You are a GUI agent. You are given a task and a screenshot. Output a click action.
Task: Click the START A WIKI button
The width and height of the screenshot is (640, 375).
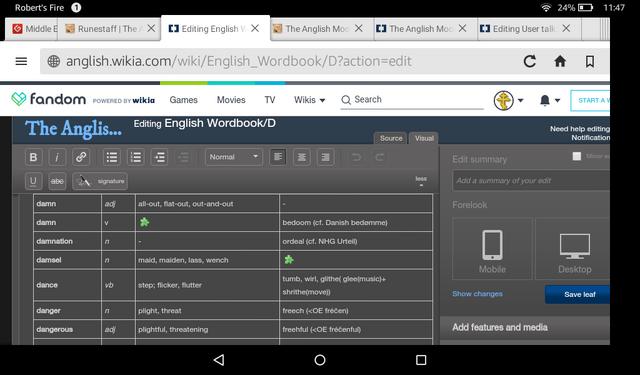tap(590, 100)
